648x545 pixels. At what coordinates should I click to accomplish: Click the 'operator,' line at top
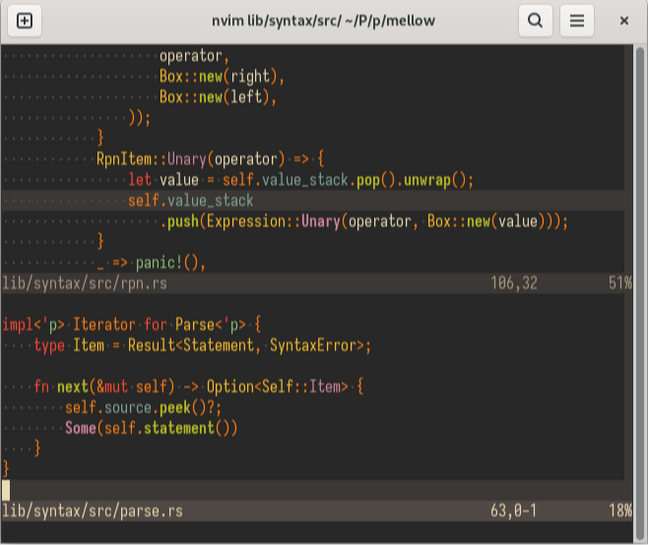point(194,56)
